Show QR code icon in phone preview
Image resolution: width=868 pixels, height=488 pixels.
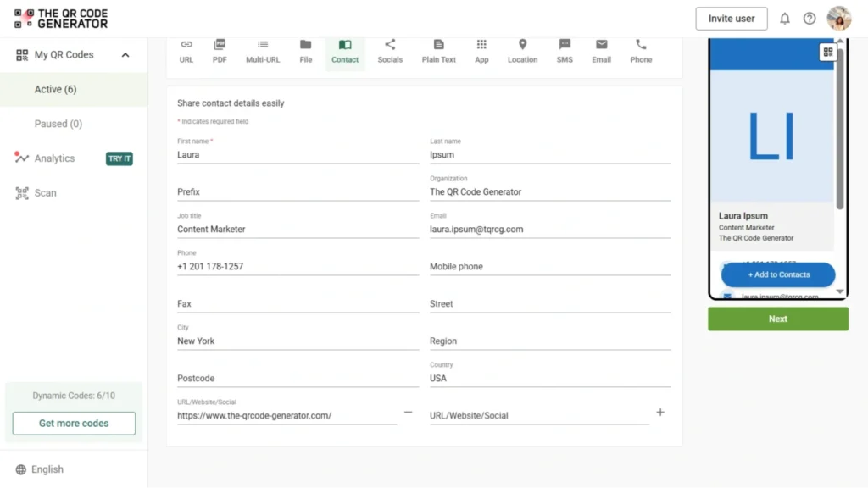tap(827, 52)
